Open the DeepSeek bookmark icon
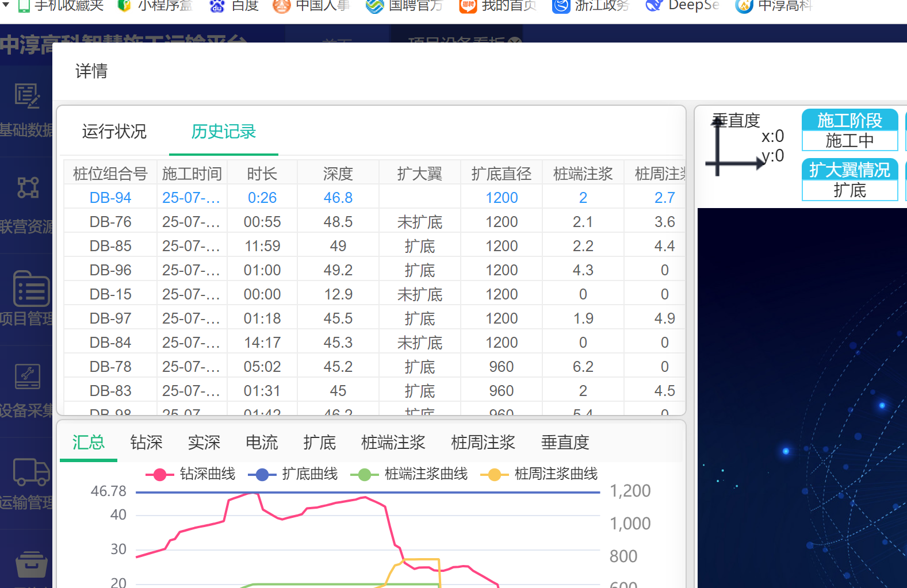This screenshot has width=907, height=588. [653, 6]
